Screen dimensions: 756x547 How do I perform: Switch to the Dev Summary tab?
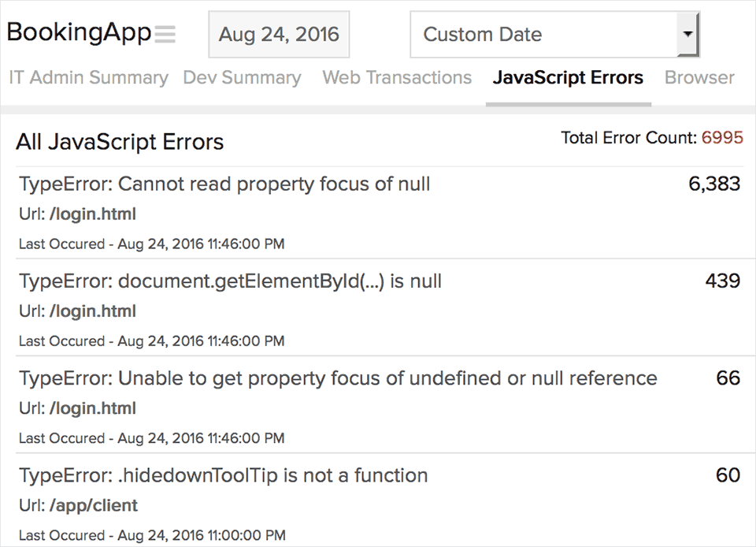242,78
